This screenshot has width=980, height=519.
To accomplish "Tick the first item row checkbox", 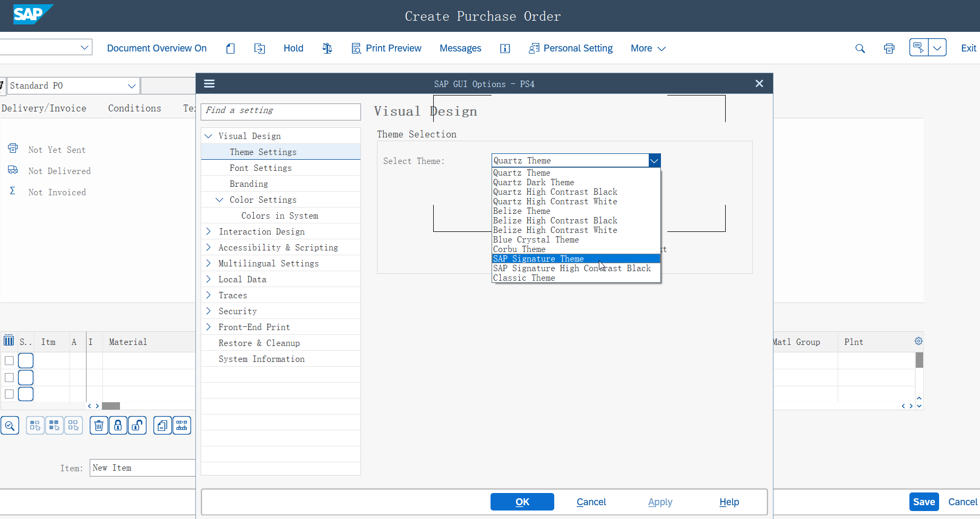I will [x=9, y=361].
